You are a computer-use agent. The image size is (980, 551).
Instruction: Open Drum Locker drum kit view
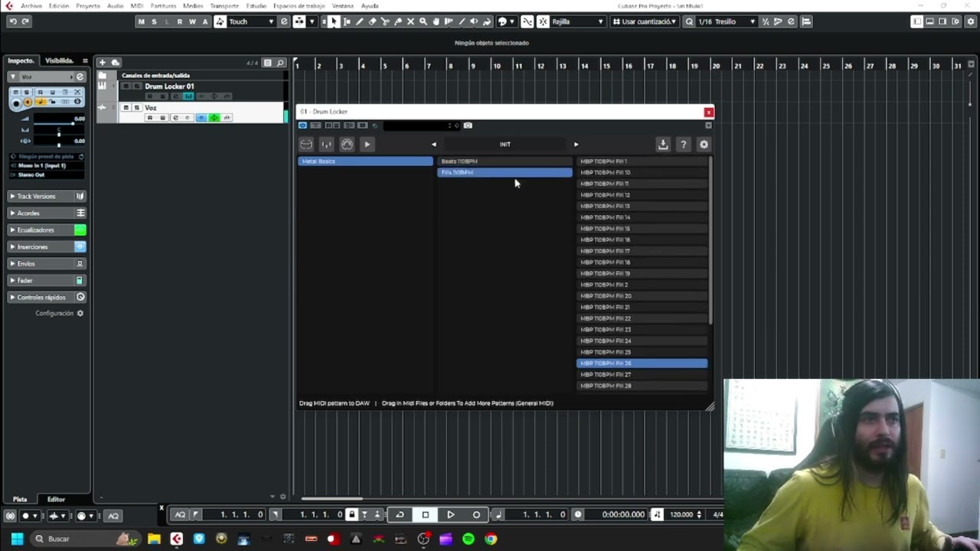[x=306, y=144]
